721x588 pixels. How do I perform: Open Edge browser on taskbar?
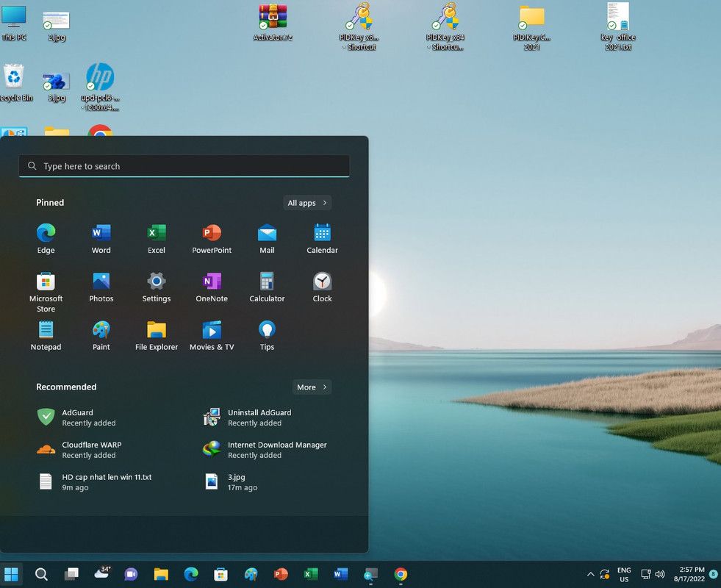tap(191, 574)
